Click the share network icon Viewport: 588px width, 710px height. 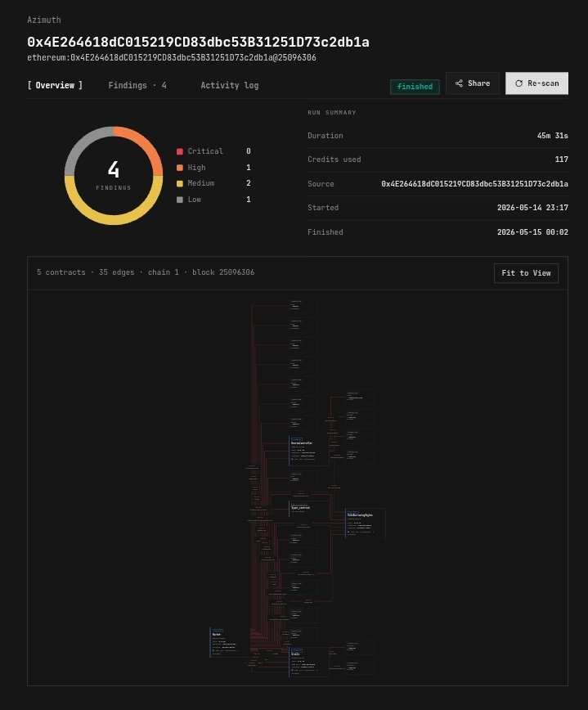[x=459, y=83]
